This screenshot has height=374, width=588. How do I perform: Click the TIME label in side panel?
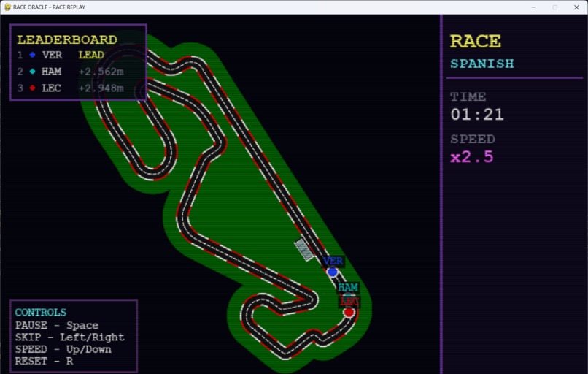[468, 97]
